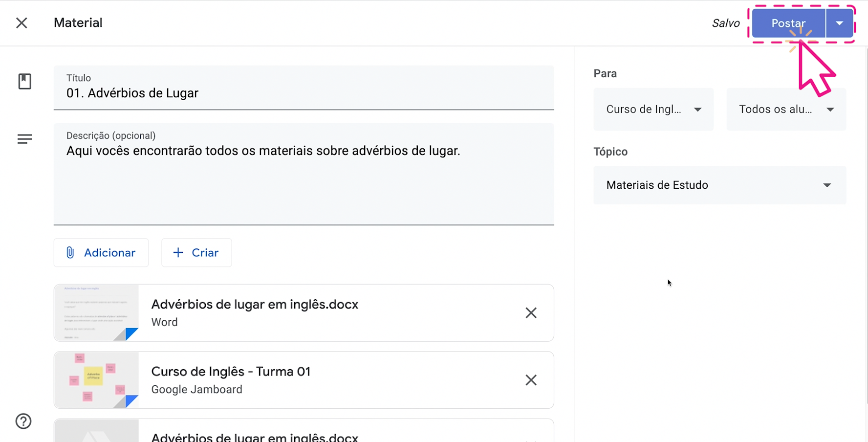Image resolution: width=868 pixels, height=442 pixels.
Task: Click the paperclip icon in Adicionar
Action: 70,253
